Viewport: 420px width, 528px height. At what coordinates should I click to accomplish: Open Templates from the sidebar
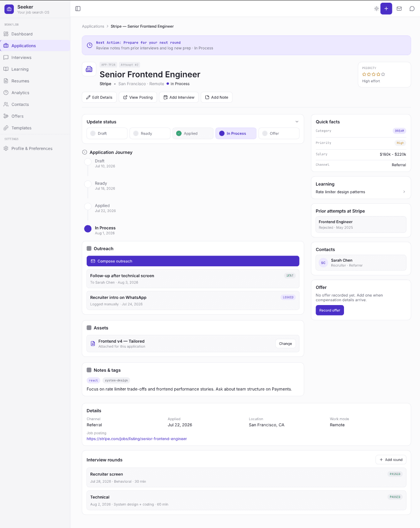point(35,128)
